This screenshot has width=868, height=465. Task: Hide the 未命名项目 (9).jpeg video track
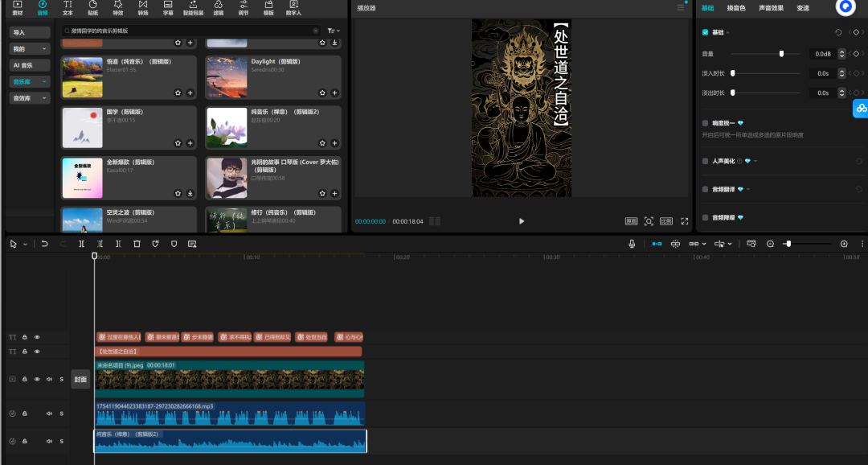tap(37, 379)
